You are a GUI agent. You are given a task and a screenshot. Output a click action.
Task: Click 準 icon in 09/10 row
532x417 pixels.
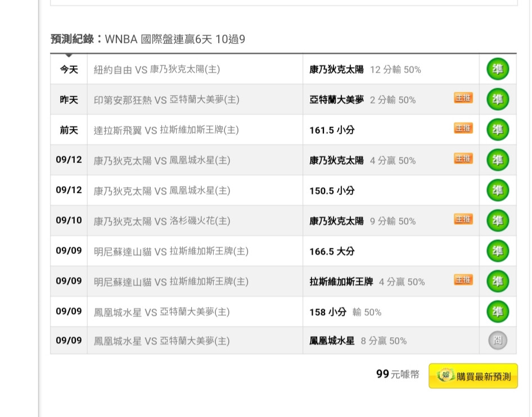point(497,220)
